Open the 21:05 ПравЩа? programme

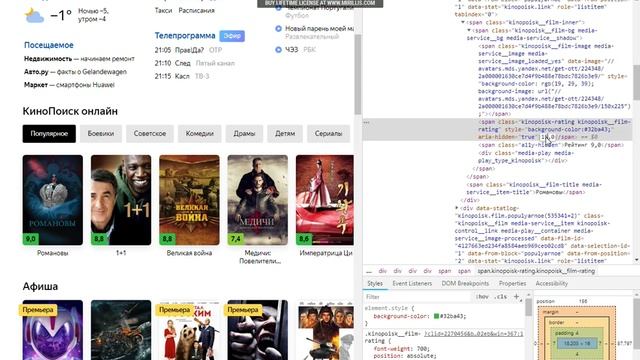coord(188,50)
